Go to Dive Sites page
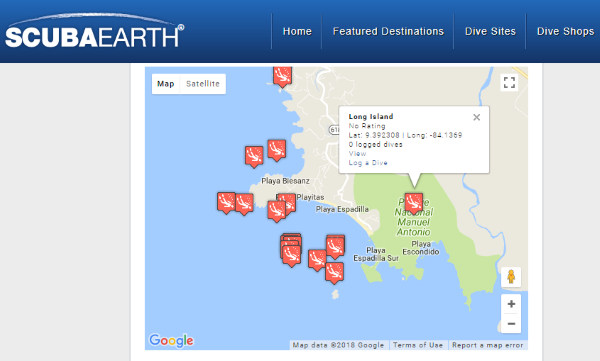Viewport: 600px width, 361px height. click(490, 31)
